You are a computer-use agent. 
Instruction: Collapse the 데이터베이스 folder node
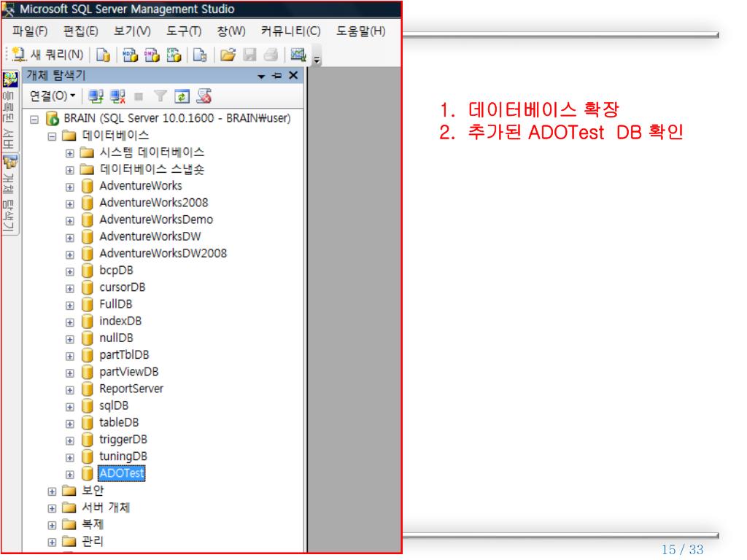point(52,136)
